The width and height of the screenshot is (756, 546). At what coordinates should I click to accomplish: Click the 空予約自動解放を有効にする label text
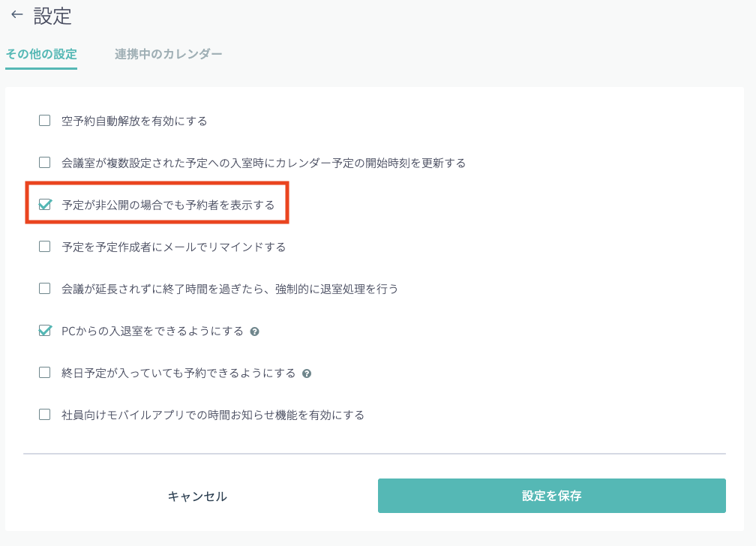point(134,121)
